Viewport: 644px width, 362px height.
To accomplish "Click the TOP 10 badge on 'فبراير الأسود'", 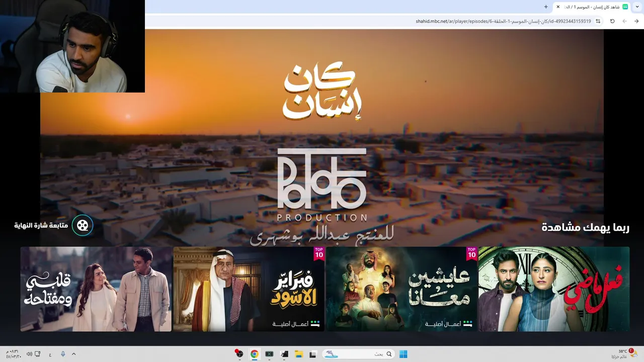I will coord(319,253).
